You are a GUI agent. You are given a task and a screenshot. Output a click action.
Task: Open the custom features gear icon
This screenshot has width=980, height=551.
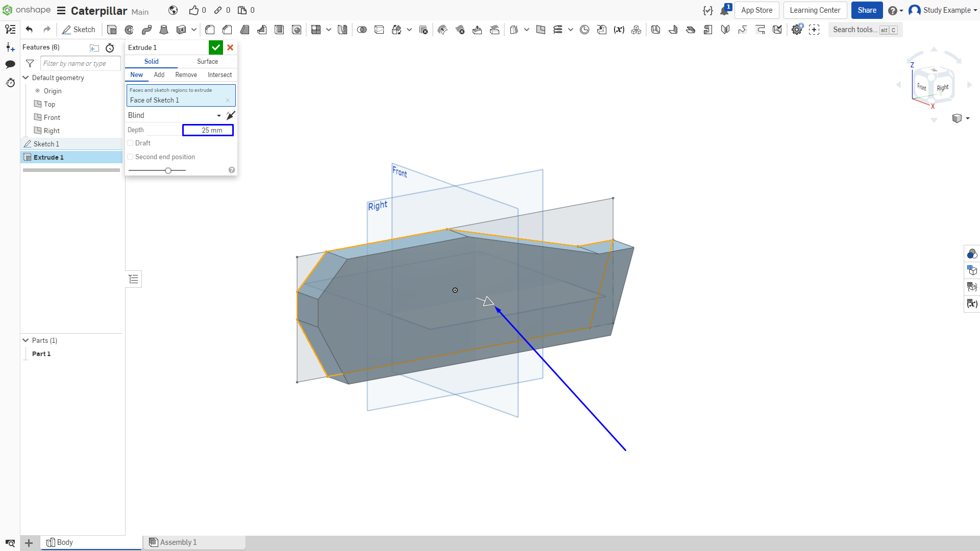tap(797, 30)
